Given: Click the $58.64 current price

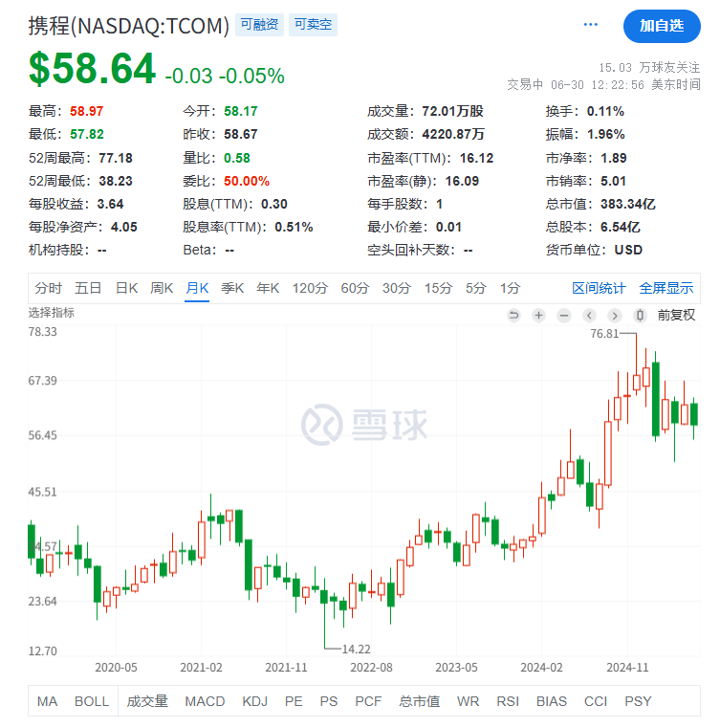Looking at the screenshot, I should coord(92,69).
